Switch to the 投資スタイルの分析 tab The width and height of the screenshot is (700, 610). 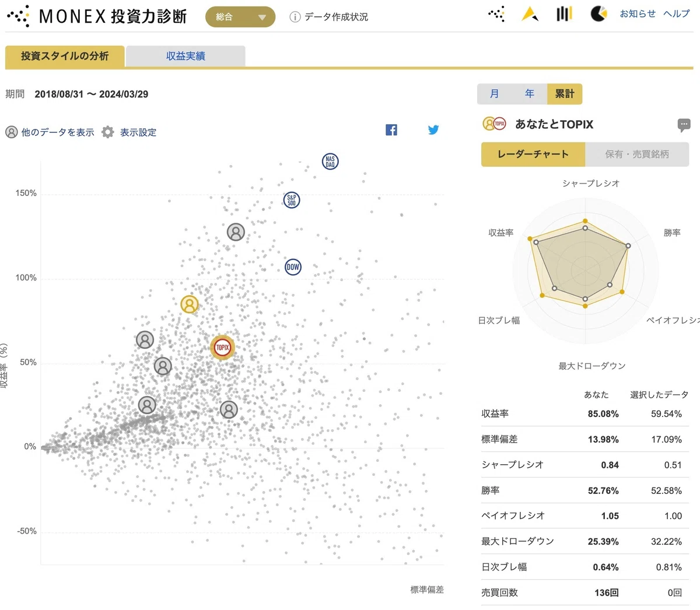tap(65, 57)
